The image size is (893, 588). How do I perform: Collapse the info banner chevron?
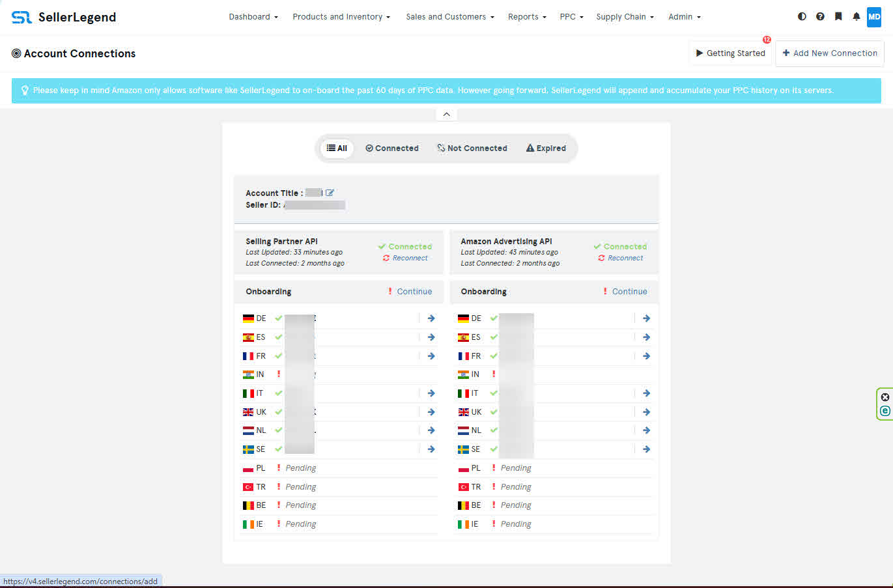(x=446, y=115)
